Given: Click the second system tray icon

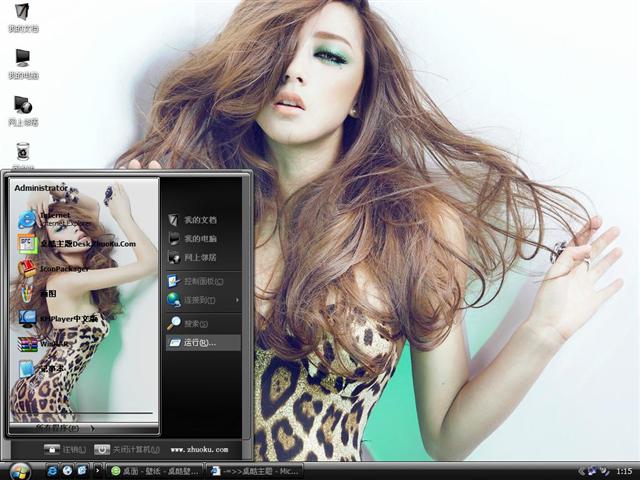Looking at the screenshot, I should [x=604, y=471].
